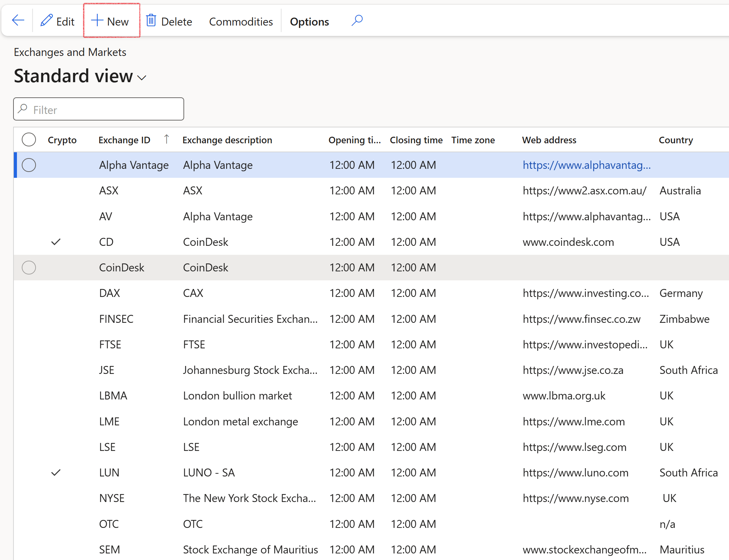Click the LUNO - SA description cell

click(209, 473)
